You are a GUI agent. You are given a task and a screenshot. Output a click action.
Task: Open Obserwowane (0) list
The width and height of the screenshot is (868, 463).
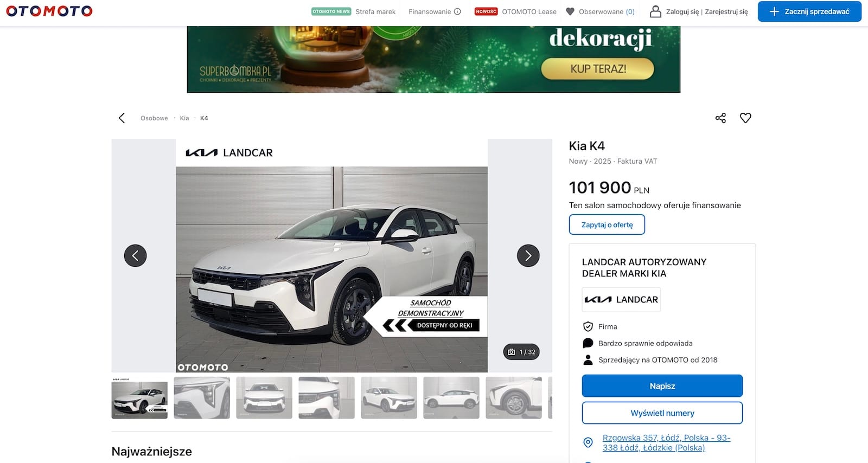click(x=607, y=11)
